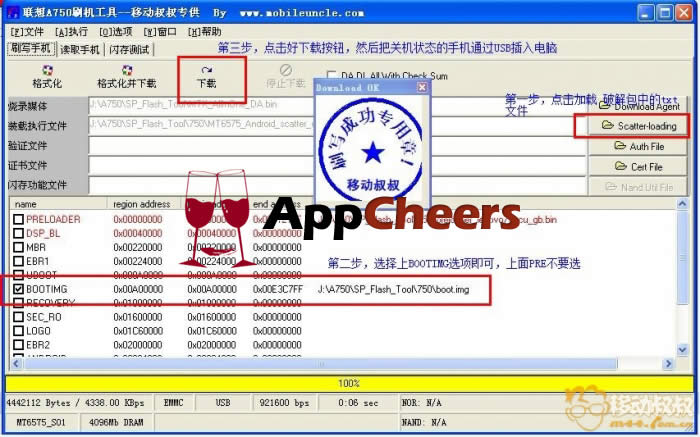
Task: Click the MT6575_S01 chip status cell
Action: coord(41,422)
